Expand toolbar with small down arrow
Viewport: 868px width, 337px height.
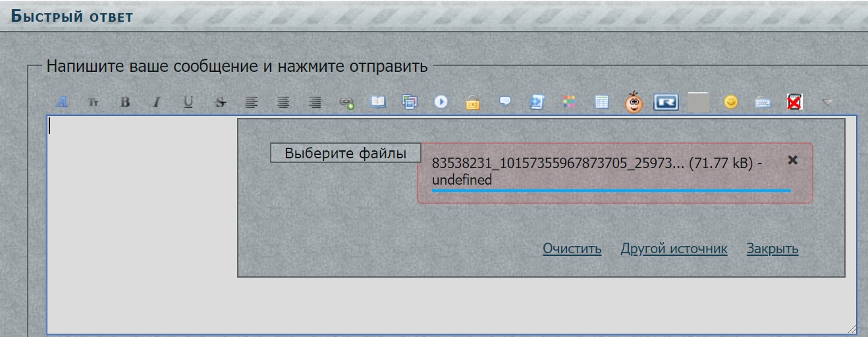[x=827, y=102]
